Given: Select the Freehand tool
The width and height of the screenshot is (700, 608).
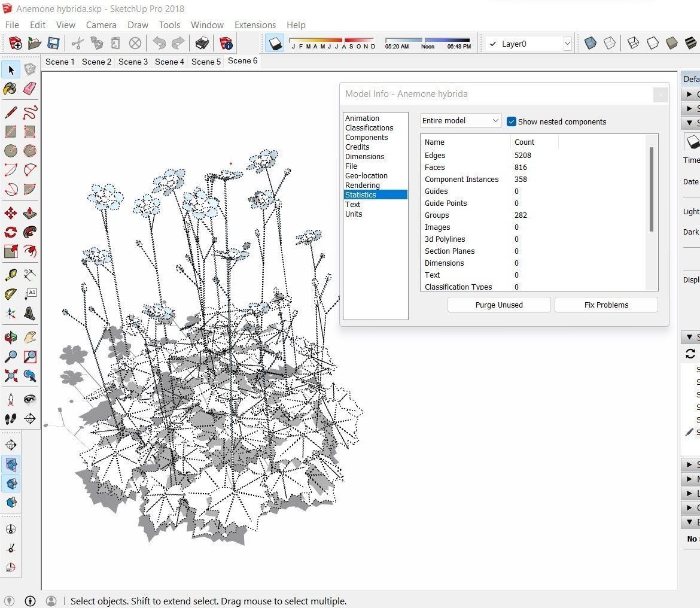Looking at the screenshot, I should click(30, 113).
